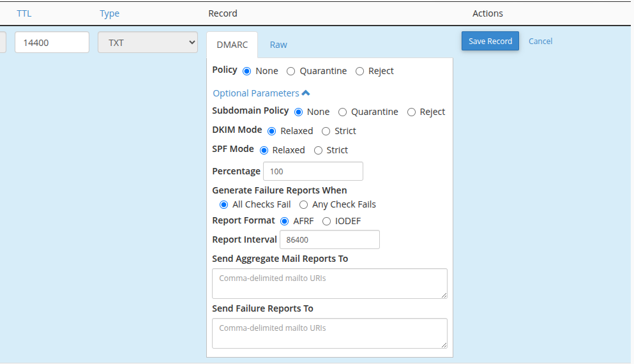Select Strict DKIM Mode
634x364 pixels.
click(326, 132)
